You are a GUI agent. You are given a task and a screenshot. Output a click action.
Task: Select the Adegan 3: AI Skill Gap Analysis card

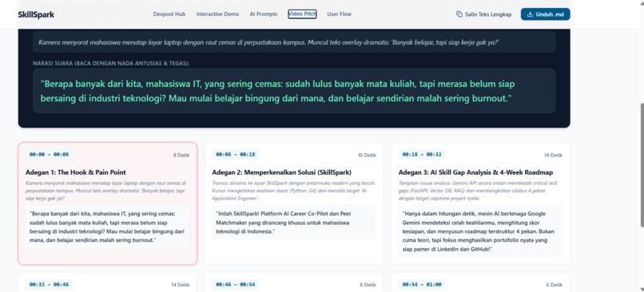click(480, 203)
